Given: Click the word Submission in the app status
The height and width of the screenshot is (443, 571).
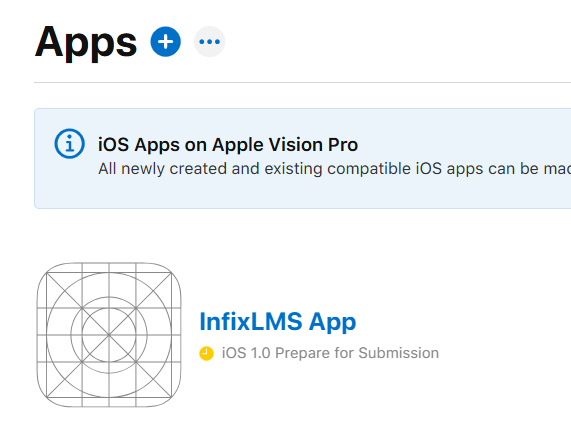Looking at the screenshot, I should pyautogui.click(x=399, y=353).
